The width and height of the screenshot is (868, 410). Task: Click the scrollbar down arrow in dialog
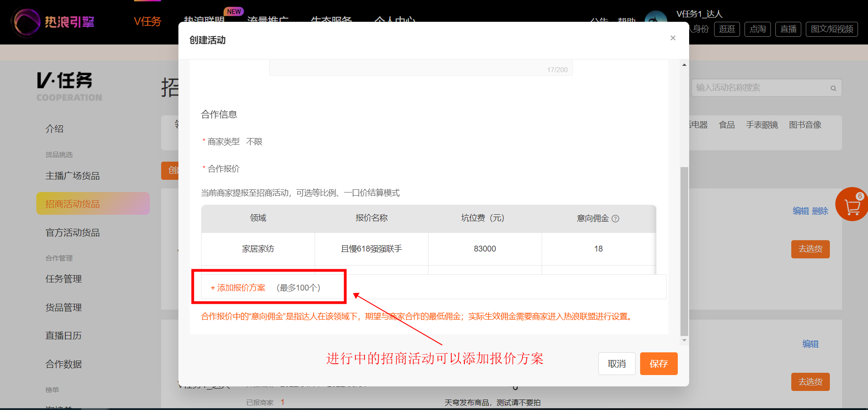[684, 340]
